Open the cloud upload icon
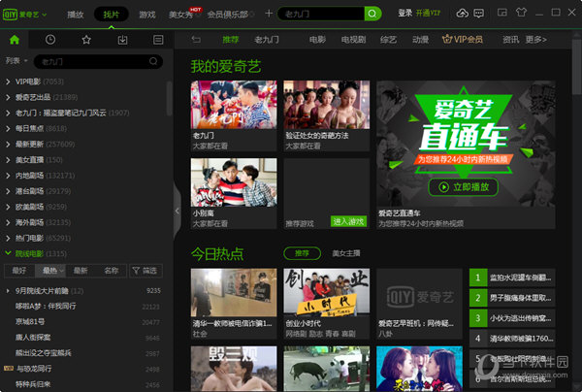The height and width of the screenshot is (392, 582). pyautogui.click(x=462, y=14)
